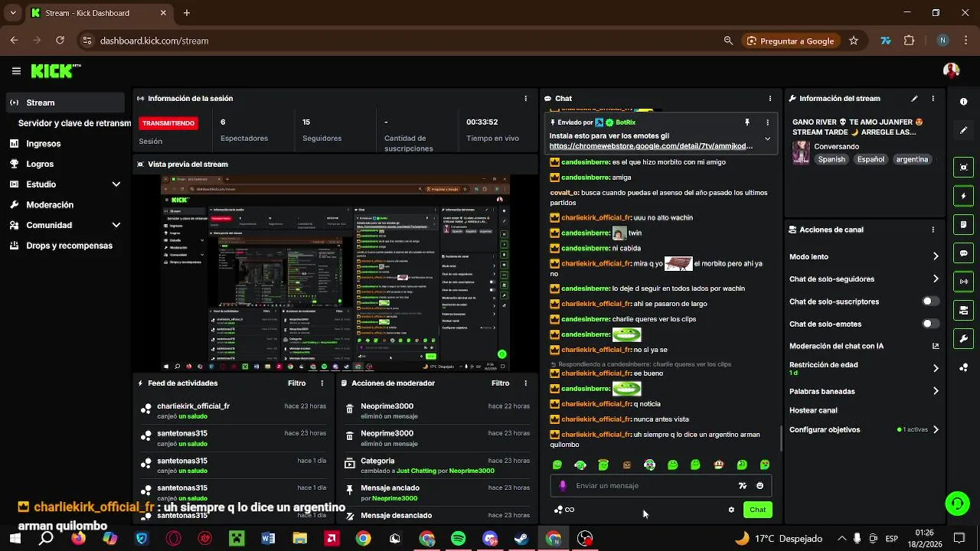The image size is (980, 551).
Task: Open Configurar objetivos arrow
Action: coord(935,429)
